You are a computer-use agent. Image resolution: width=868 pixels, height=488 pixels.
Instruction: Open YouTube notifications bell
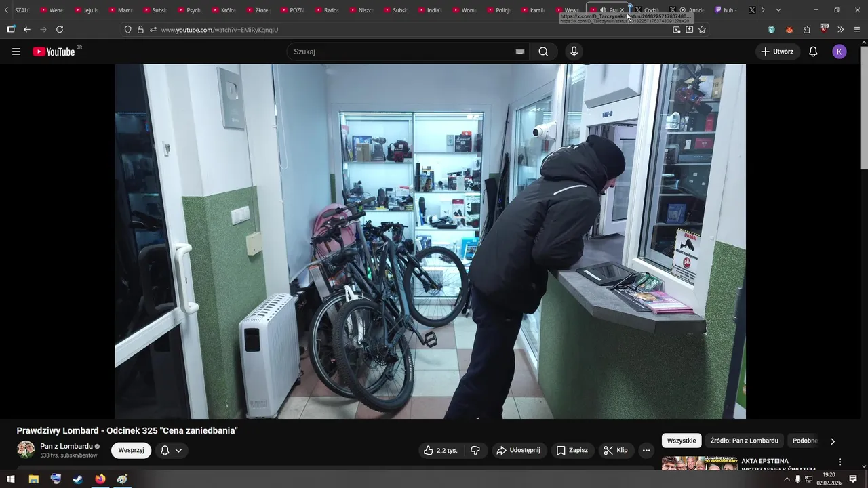(813, 52)
